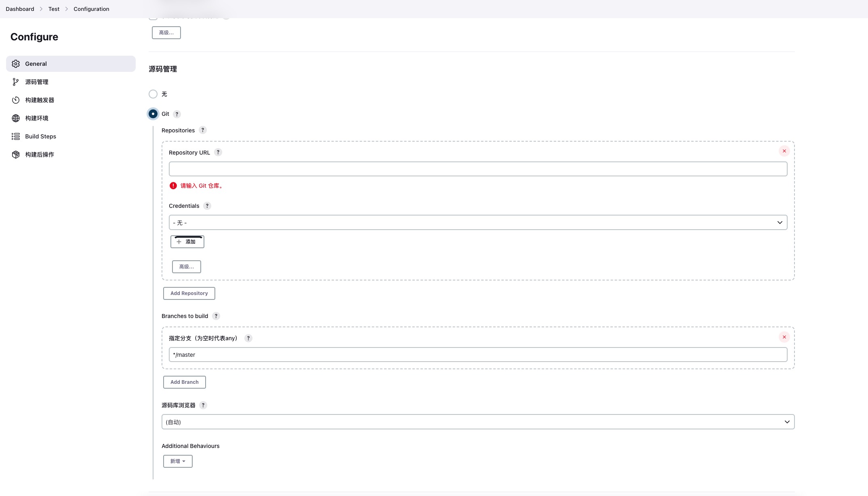
Task: Click the red error icon beside 请输入 Git 仓库
Action: pyautogui.click(x=173, y=186)
